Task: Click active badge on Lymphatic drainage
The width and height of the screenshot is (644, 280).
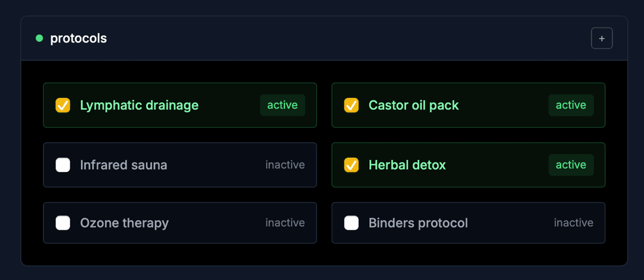Action: click(282, 105)
